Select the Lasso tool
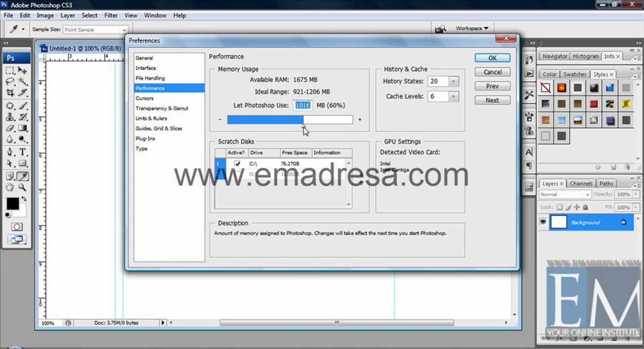The height and width of the screenshot is (349, 644). (10, 81)
